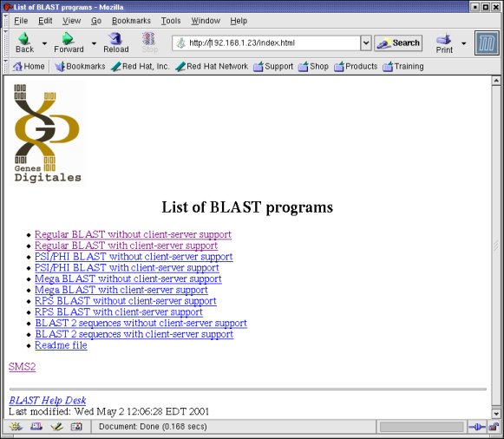
Task: Open the Shop bookmark folder
Action: tap(313, 66)
